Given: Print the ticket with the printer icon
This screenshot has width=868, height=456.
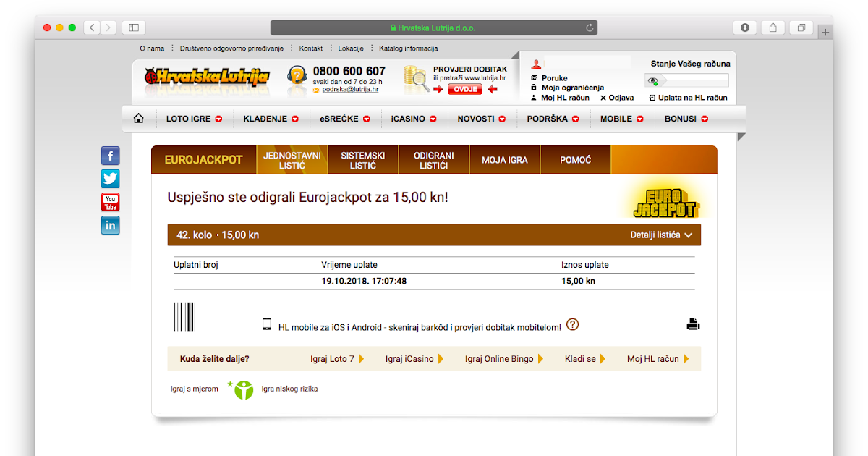Looking at the screenshot, I should [693, 324].
